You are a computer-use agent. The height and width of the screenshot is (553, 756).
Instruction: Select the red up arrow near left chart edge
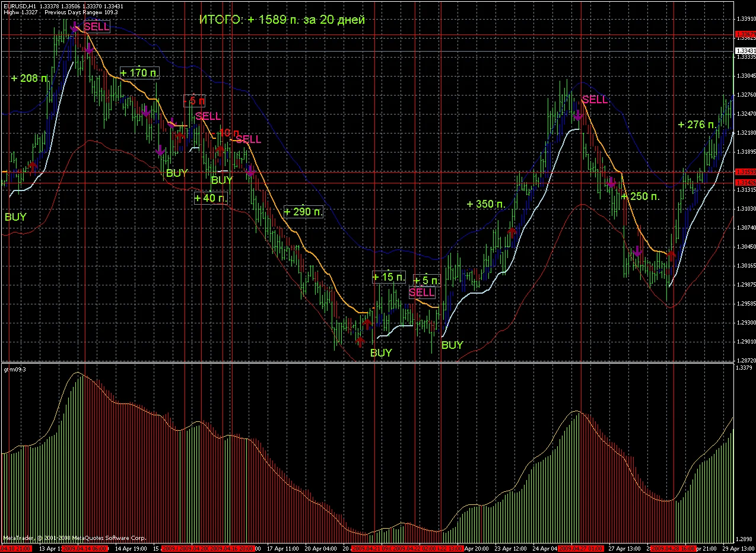pos(33,167)
